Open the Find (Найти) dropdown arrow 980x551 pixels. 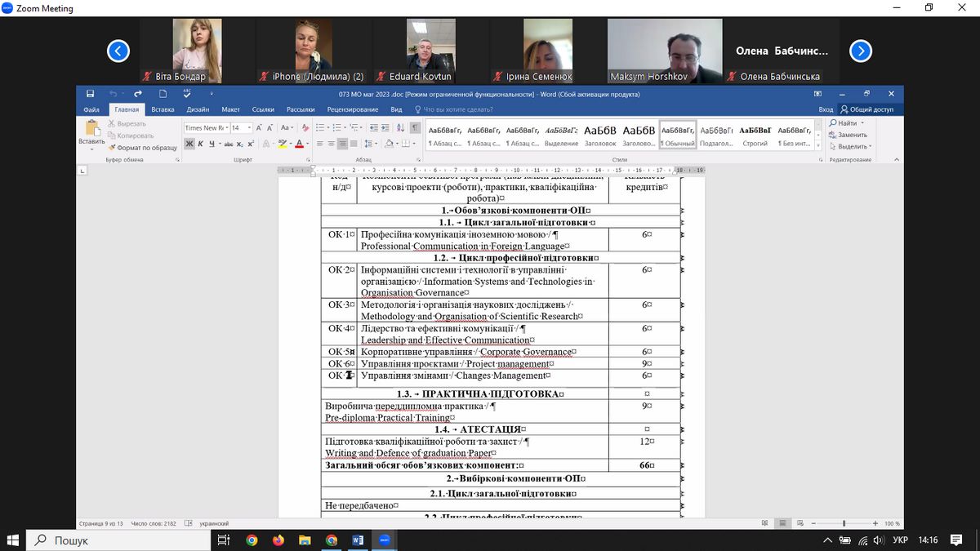click(x=862, y=123)
